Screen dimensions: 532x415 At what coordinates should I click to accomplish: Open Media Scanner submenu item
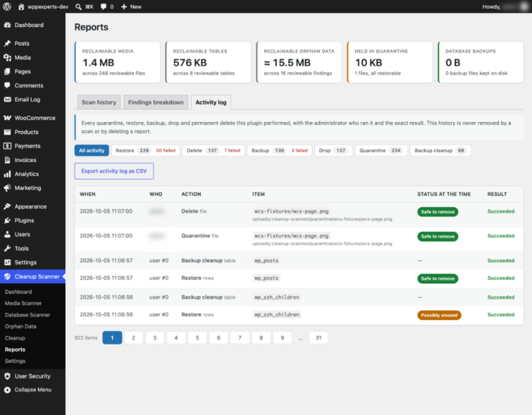coord(23,303)
